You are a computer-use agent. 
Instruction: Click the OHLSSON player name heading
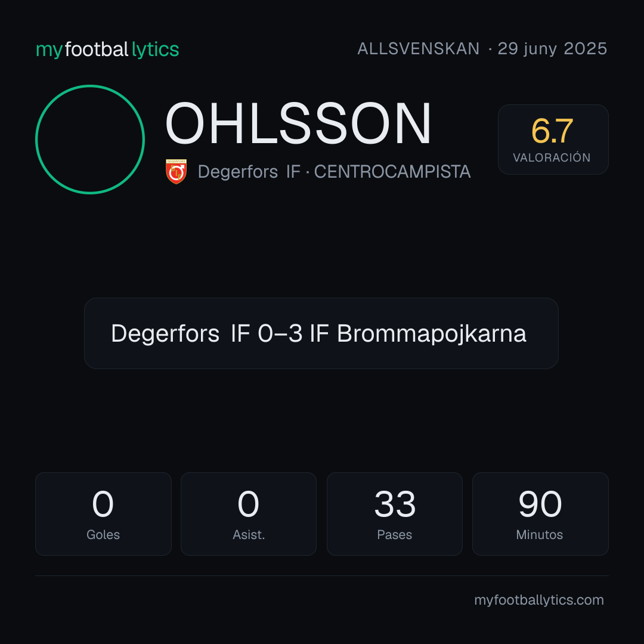pyautogui.click(x=298, y=123)
